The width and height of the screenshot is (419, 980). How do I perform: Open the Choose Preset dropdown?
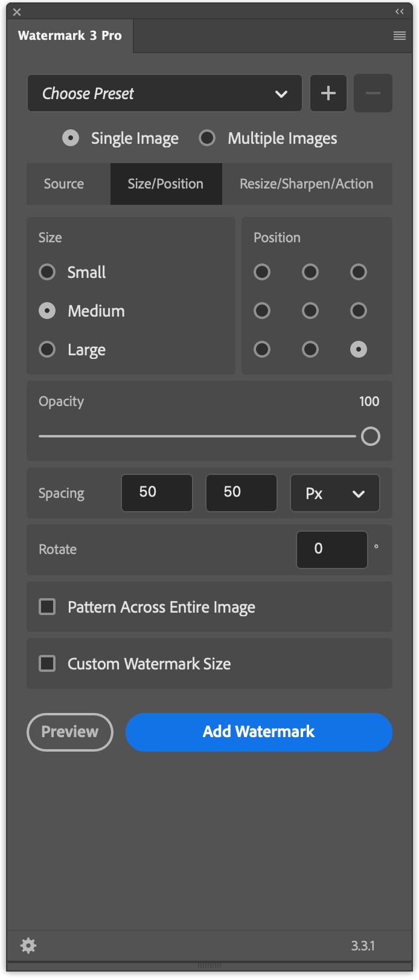tap(164, 93)
